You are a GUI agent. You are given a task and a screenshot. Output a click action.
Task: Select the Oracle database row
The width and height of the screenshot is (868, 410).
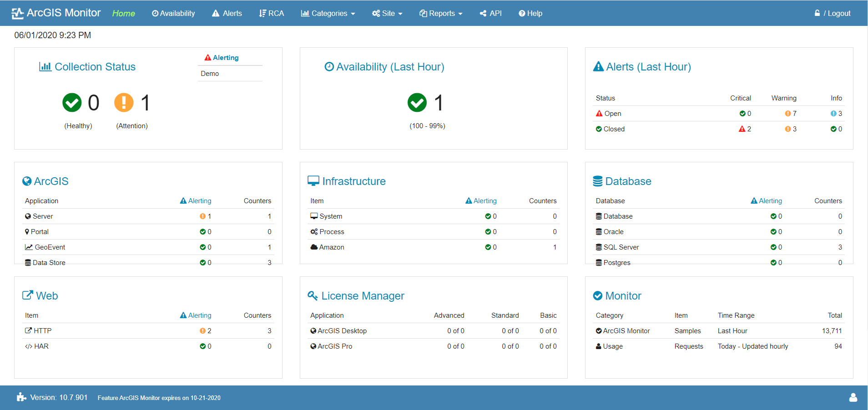(x=719, y=232)
